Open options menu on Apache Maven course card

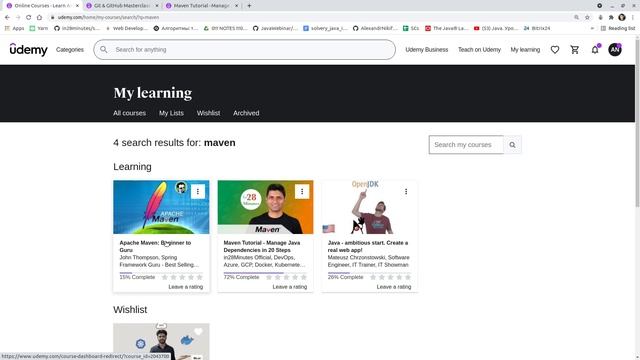[x=198, y=191]
